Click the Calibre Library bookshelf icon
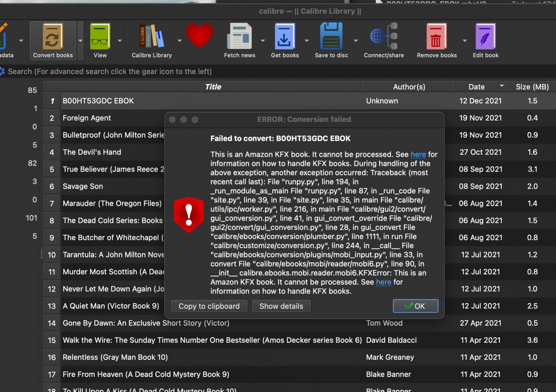This screenshot has height=392, width=556. (151, 36)
